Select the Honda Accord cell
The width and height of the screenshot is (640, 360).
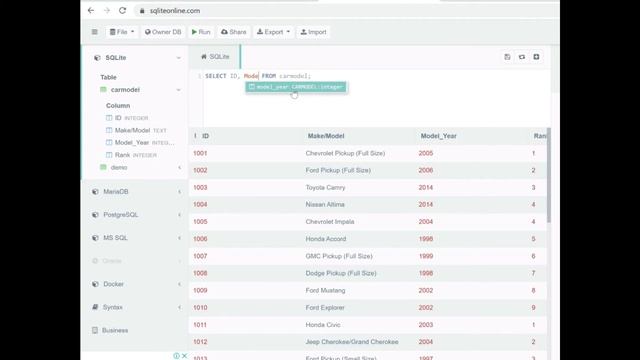coord(326,239)
